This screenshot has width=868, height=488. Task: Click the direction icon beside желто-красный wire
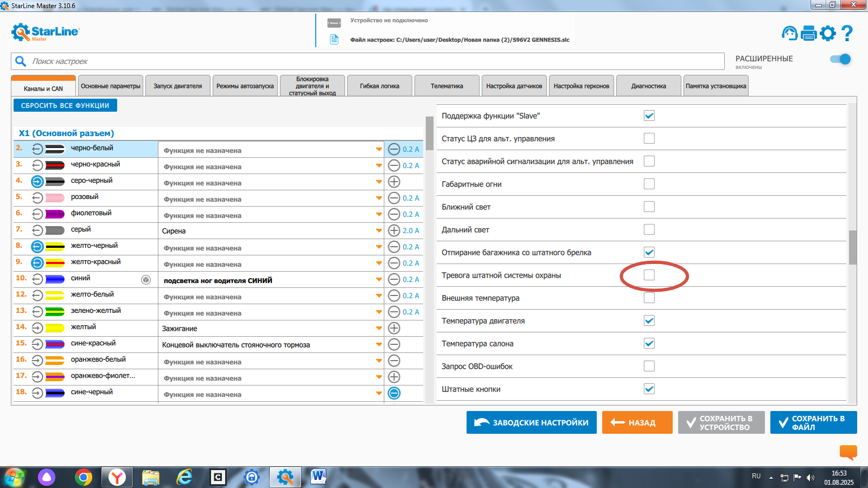(x=37, y=262)
